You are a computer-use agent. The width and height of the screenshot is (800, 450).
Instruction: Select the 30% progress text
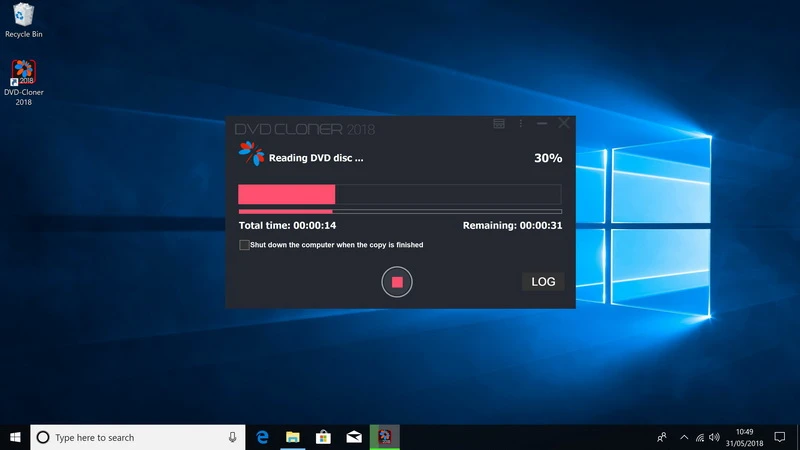pyautogui.click(x=548, y=158)
